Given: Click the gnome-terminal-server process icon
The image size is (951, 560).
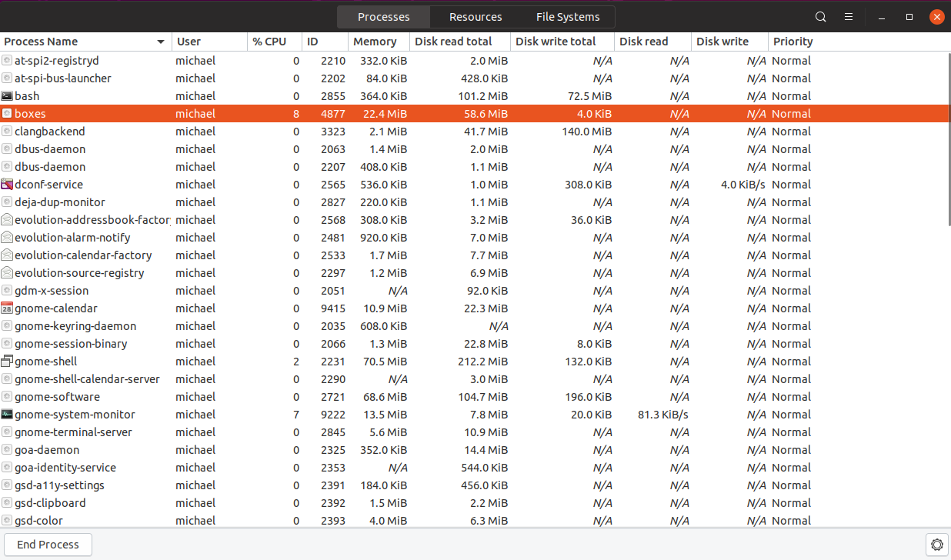Looking at the screenshot, I should pyautogui.click(x=7, y=432).
